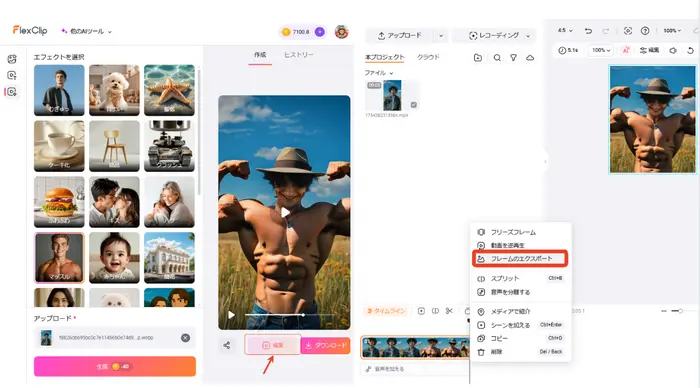Click the FlexClip logo
Image resolution: width=700 pixels, height=388 pixels.
pos(30,30)
